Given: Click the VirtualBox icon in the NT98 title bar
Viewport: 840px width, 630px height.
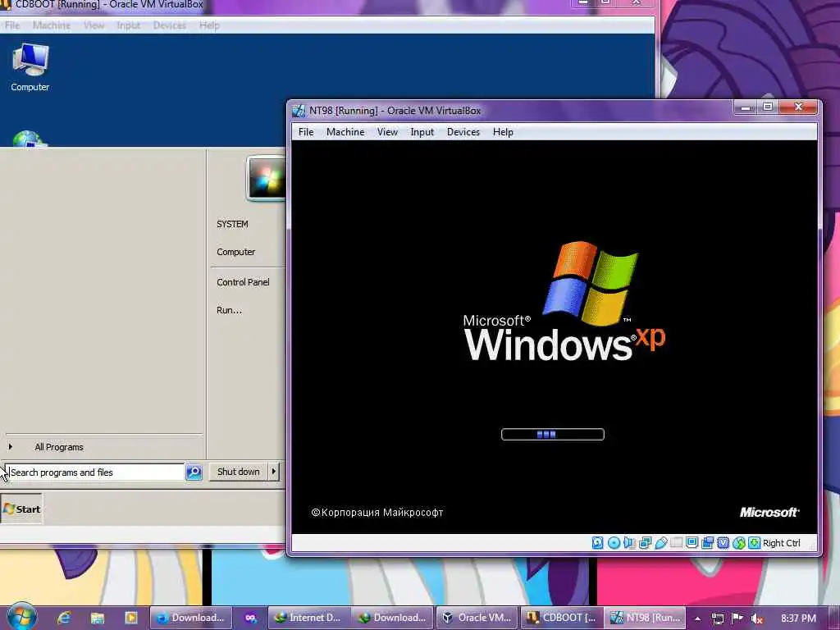Looking at the screenshot, I should (x=299, y=111).
